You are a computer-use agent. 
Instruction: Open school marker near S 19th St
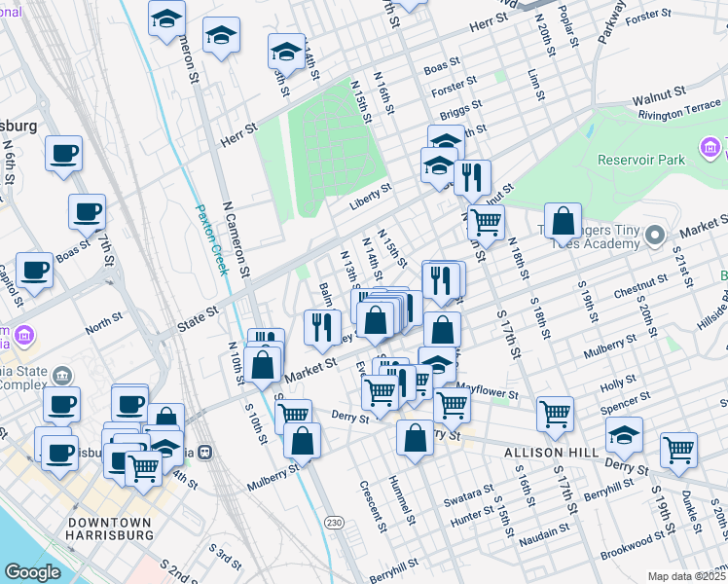[x=625, y=437]
